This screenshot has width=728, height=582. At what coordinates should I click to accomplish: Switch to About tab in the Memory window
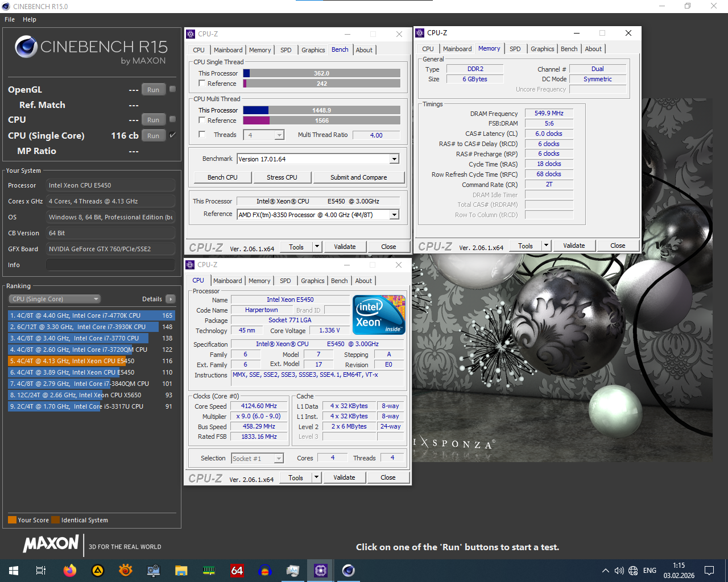pos(593,49)
